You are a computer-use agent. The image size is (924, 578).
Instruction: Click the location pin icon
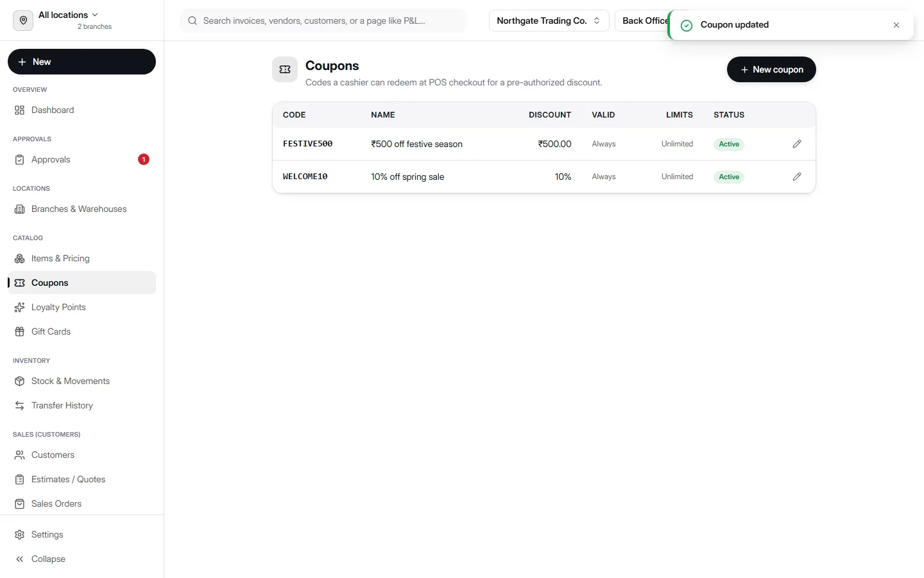23,21
